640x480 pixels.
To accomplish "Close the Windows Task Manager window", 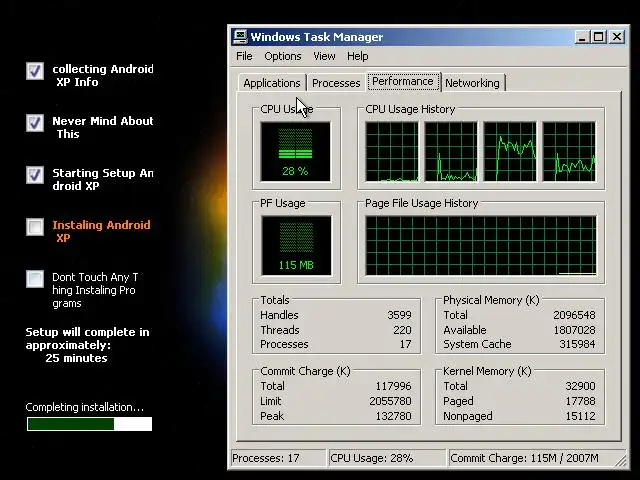I will pyautogui.click(x=617, y=37).
